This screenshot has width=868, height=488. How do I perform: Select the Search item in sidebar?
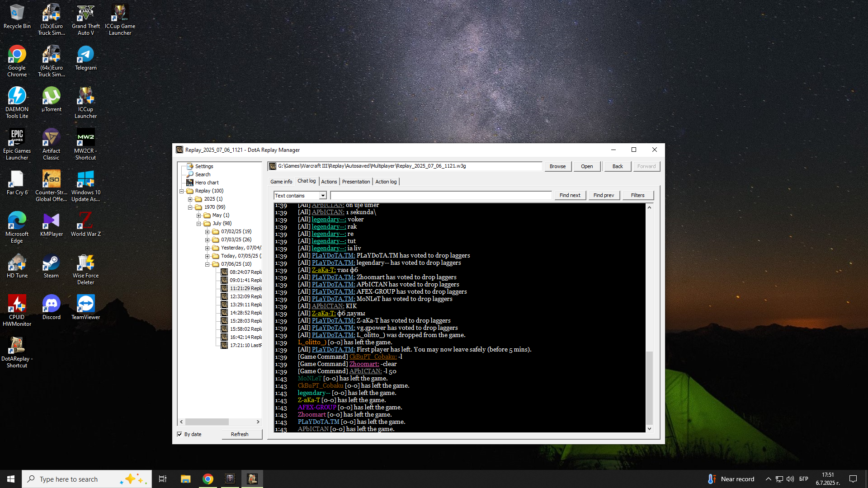point(203,174)
